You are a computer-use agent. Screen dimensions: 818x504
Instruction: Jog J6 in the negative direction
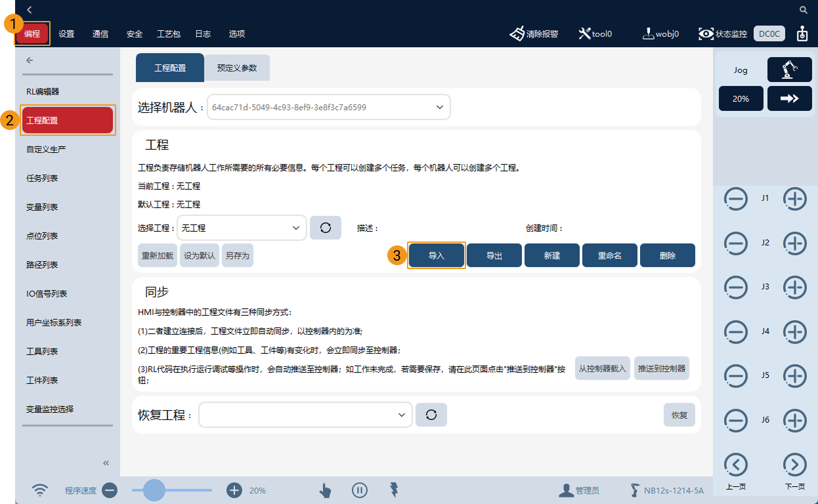(x=735, y=420)
